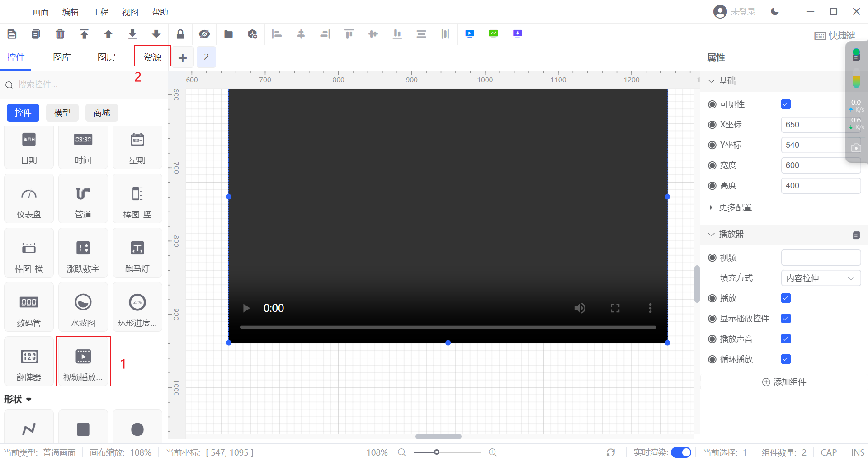Collapse the 播放器 section
The image size is (868, 461).
[712, 234]
